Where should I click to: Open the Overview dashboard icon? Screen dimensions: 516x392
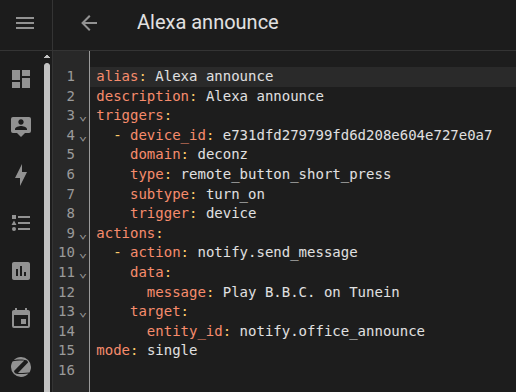pyautogui.click(x=21, y=79)
